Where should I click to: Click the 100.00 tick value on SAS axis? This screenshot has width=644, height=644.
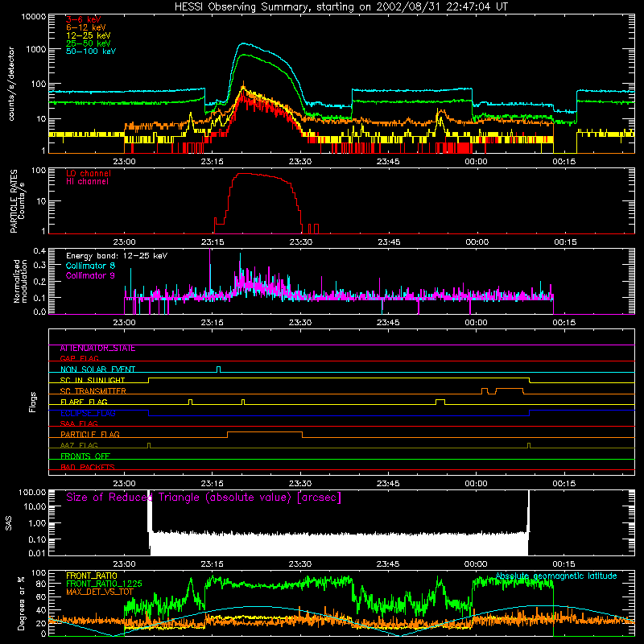(x=32, y=493)
